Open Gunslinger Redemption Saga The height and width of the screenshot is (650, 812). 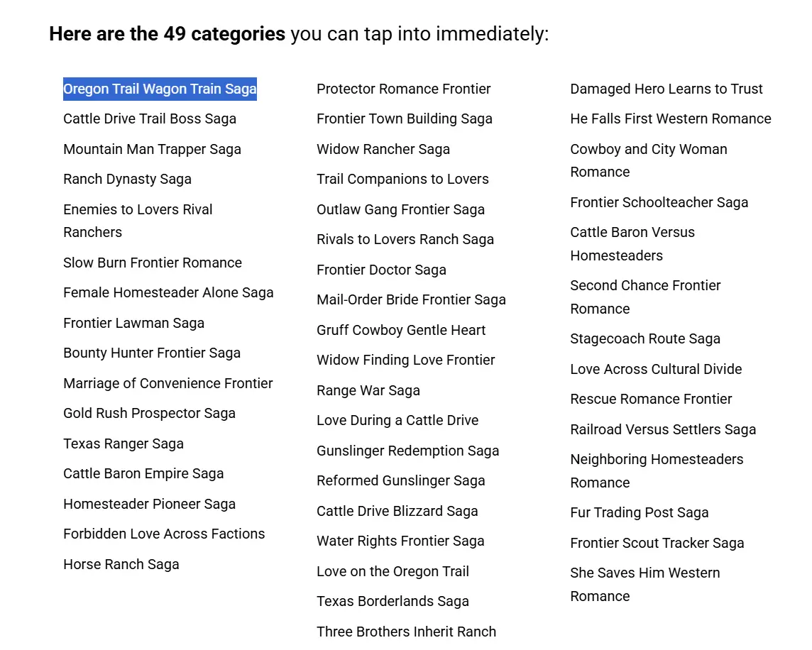coord(407,451)
